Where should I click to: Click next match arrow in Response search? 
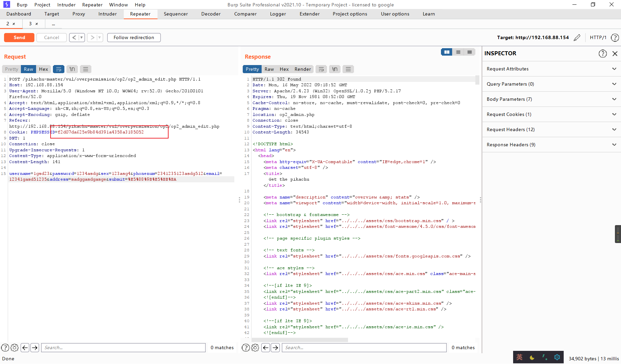point(275,347)
